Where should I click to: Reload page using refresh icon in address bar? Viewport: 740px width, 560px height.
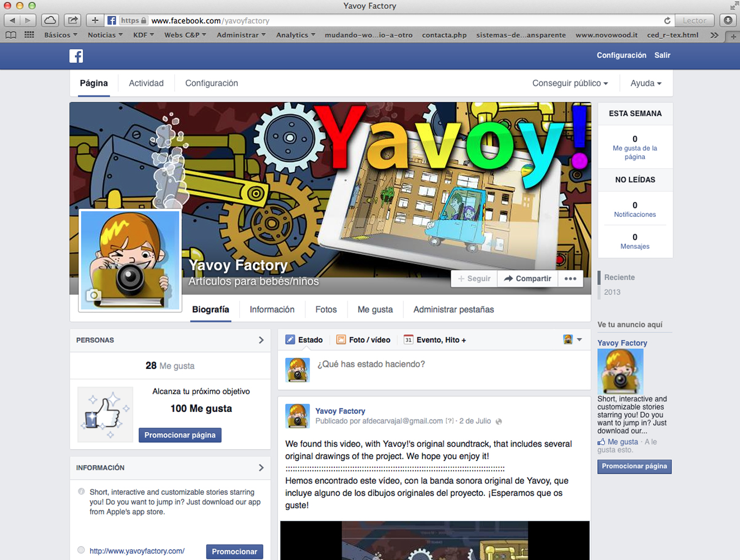click(x=667, y=21)
